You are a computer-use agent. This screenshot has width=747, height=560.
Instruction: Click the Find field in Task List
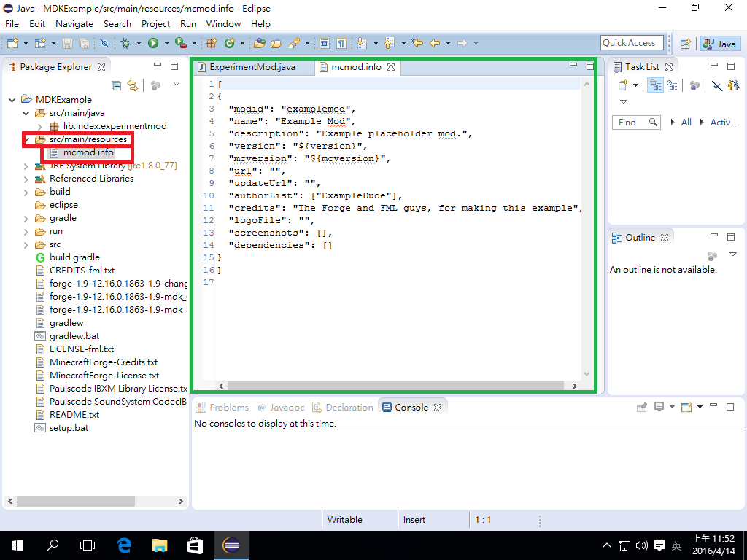[636, 122]
